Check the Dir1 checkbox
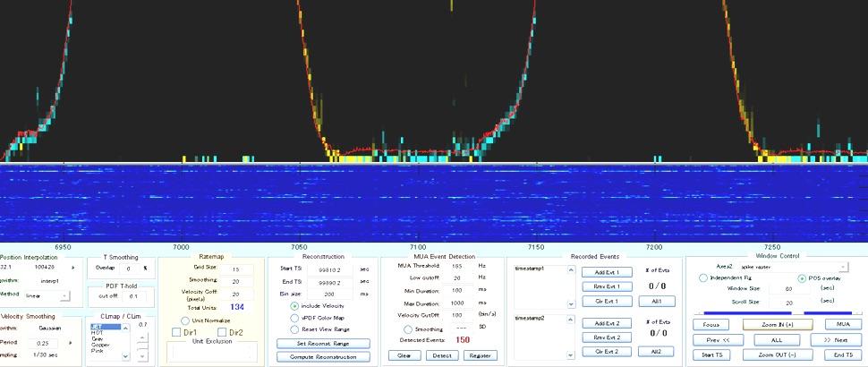Screen dimensions: 868x367 [177, 332]
